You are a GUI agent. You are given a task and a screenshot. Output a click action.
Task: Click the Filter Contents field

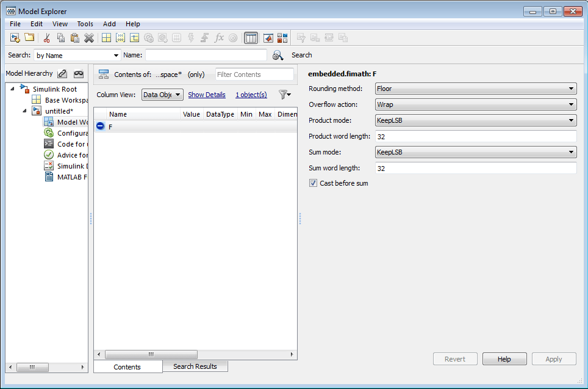254,75
